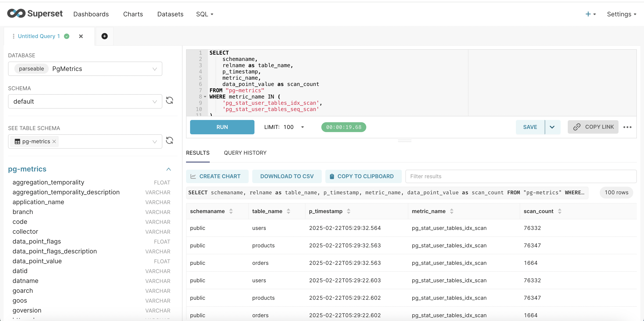The height and width of the screenshot is (321, 644).
Task: Toggle sorting on the p_timestamp column
Action: tap(349, 211)
